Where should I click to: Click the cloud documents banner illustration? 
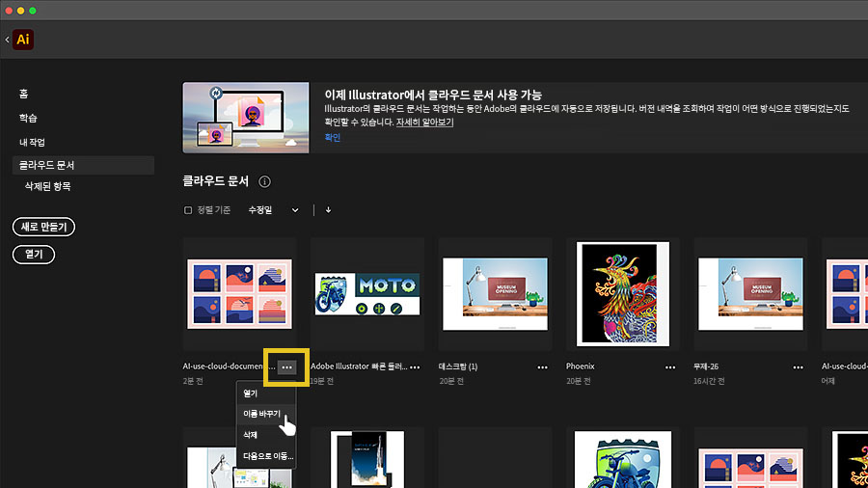coord(246,118)
